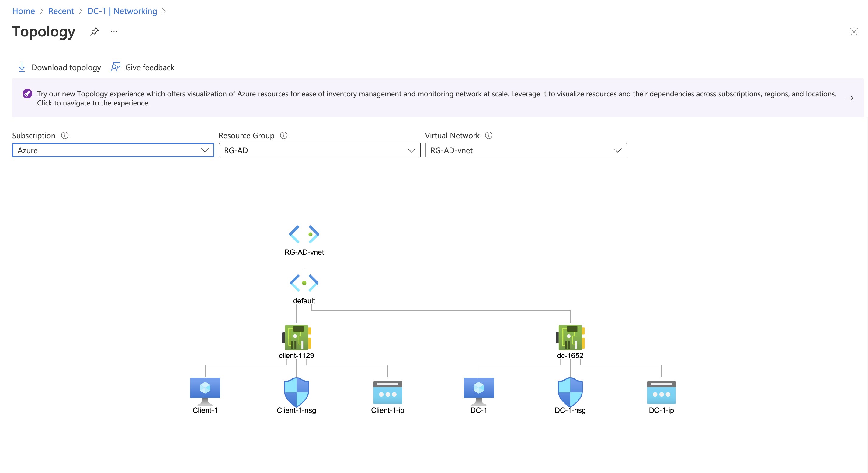This screenshot has width=868, height=473.
Task: Go to the Home breadcrumb
Action: (x=23, y=11)
